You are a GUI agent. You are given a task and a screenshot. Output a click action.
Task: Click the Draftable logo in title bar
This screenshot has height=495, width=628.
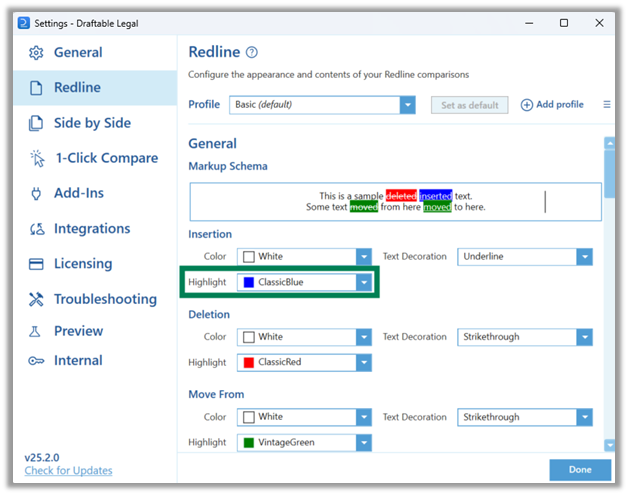24,23
